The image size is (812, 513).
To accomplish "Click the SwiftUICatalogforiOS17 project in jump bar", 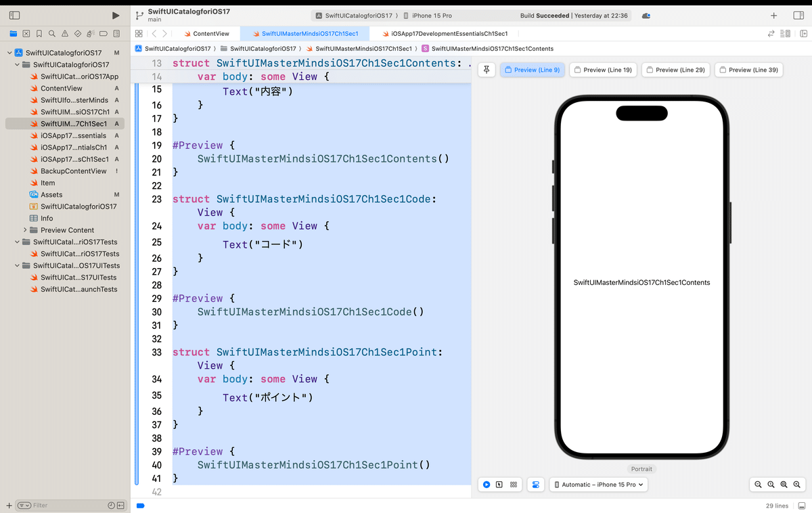I will click(174, 49).
